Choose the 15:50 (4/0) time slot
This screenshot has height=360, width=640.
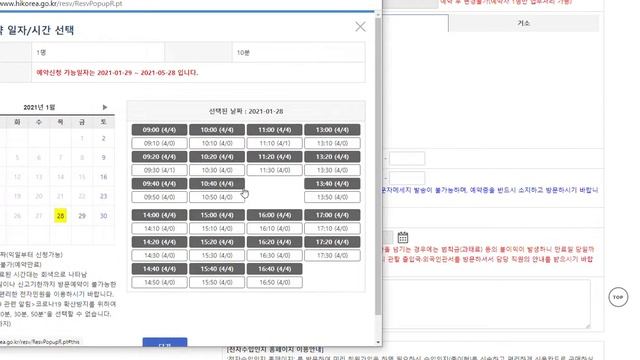click(217, 282)
